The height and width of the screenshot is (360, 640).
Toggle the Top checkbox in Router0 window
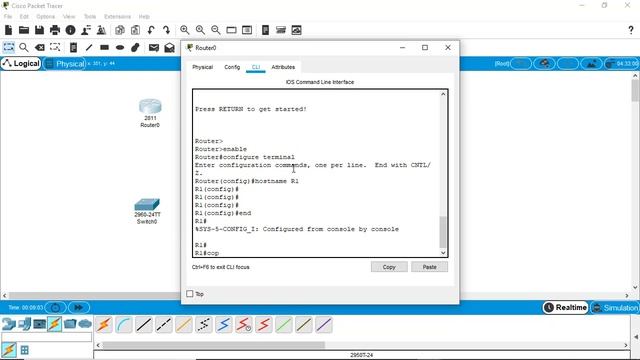(x=190, y=293)
